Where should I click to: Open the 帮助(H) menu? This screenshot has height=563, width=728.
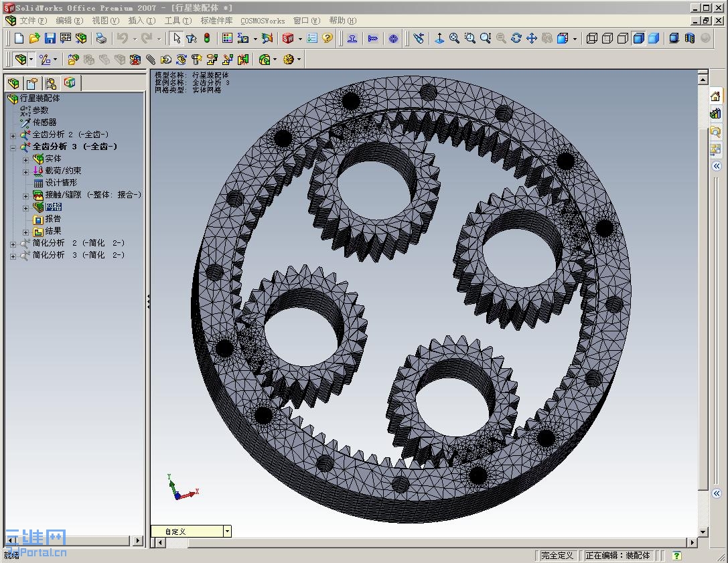343,21
